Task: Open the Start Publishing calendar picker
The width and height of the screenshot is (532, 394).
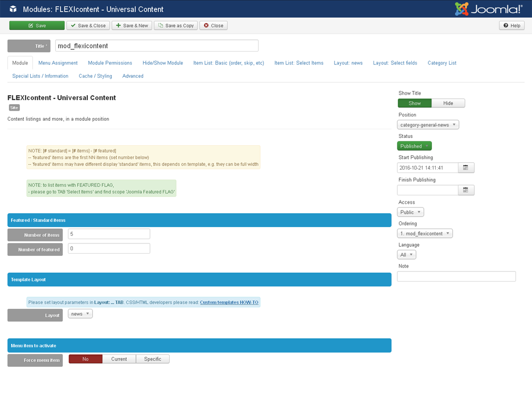Action: [466, 167]
